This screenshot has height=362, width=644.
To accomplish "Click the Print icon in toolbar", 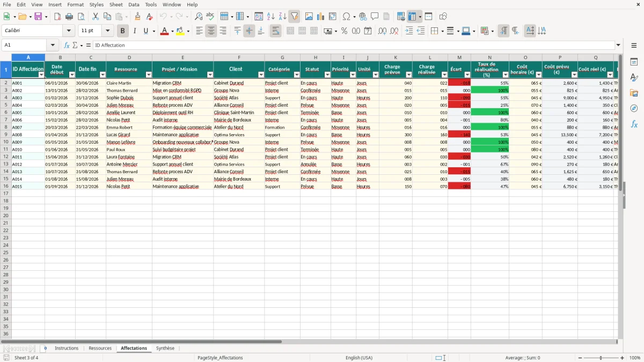I will click(x=69, y=17).
